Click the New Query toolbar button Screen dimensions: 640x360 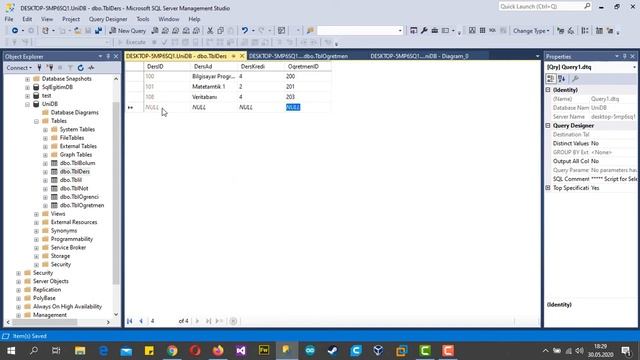tap(127, 31)
